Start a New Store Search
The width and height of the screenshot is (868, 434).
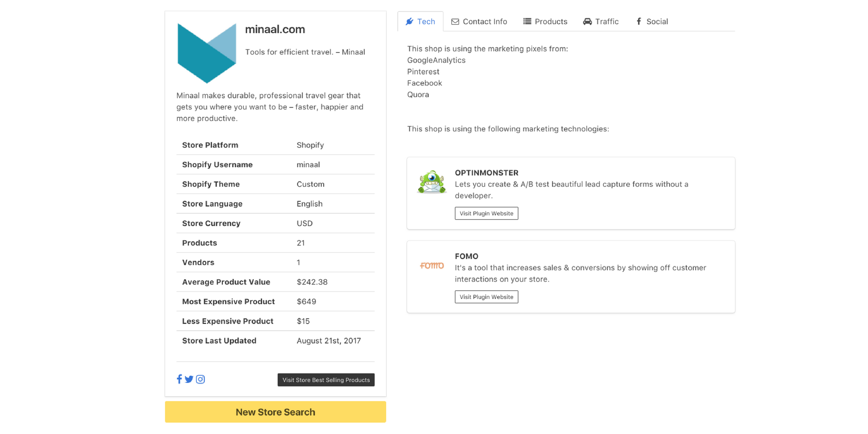pyautogui.click(x=275, y=412)
